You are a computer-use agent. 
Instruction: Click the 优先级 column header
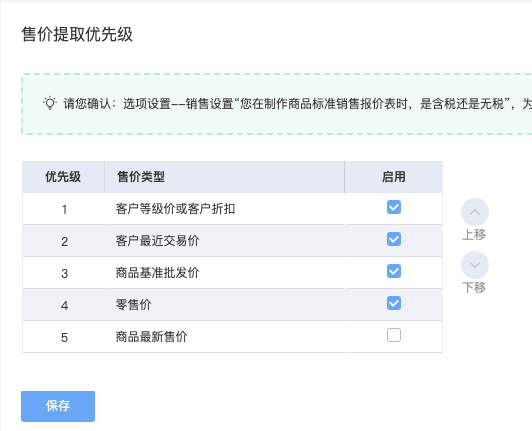tap(63, 177)
